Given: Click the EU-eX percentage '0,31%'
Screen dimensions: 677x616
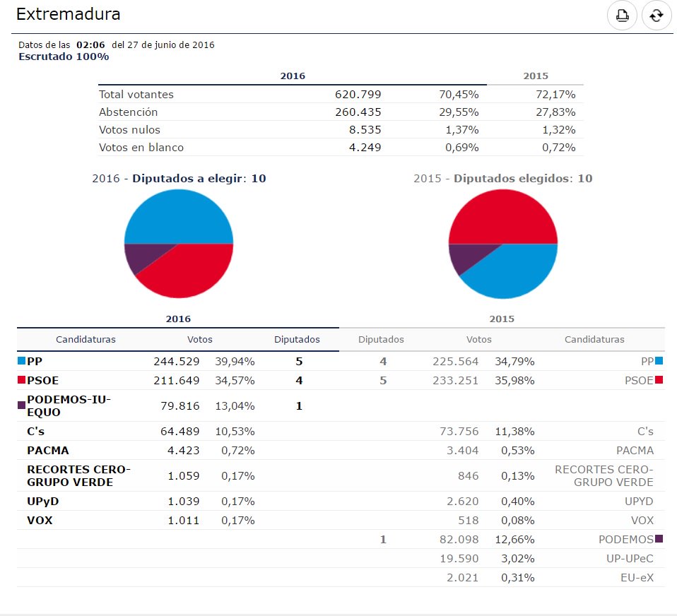Looking at the screenshot, I should [518, 577].
